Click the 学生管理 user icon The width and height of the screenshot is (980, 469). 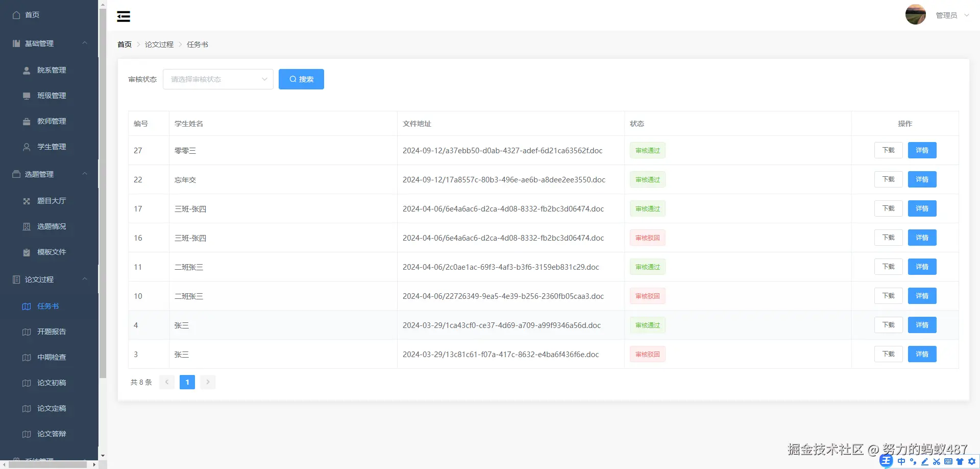(x=27, y=147)
